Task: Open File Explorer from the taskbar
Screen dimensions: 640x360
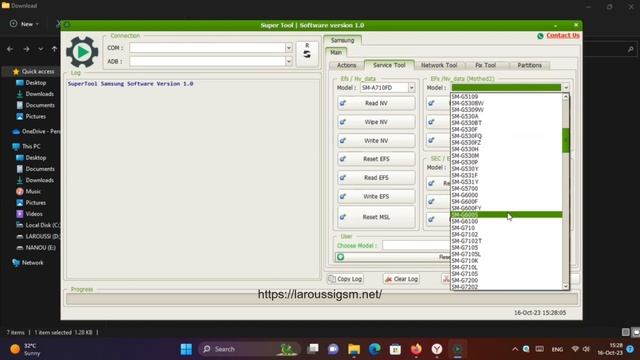Action: (354, 349)
